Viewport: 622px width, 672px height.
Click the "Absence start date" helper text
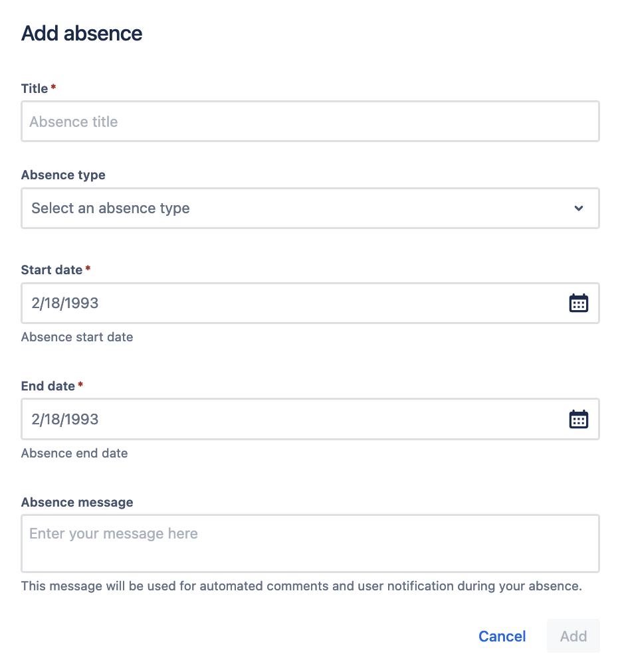(x=77, y=337)
